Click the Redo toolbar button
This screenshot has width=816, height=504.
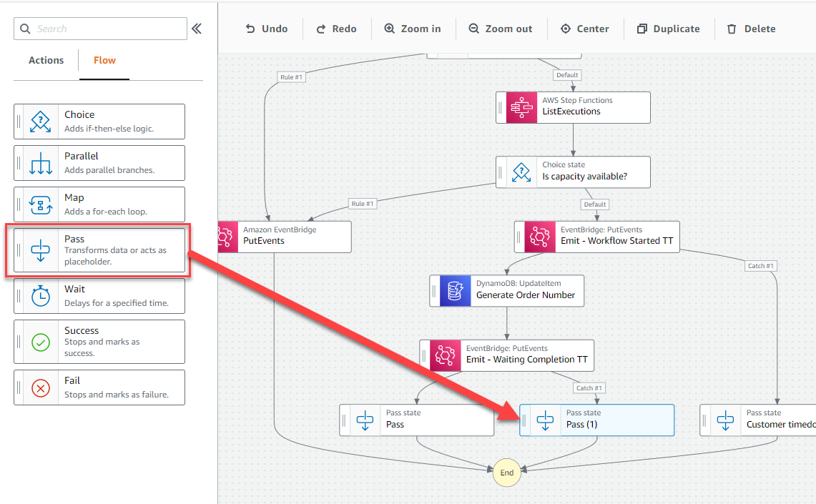click(336, 29)
